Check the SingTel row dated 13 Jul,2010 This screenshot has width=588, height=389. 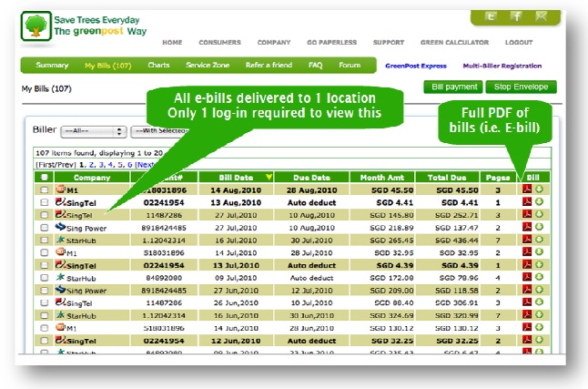coord(45,265)
